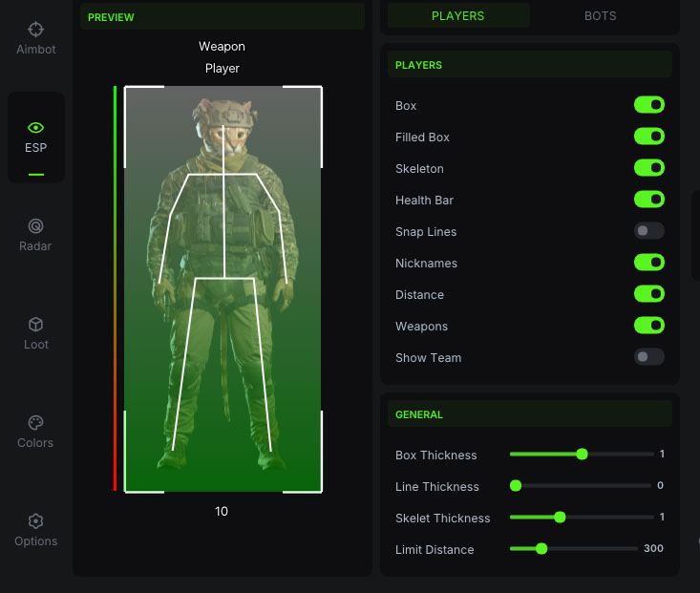Turn off the Health Bar toggle
The image size is (700, 593).
tap(648, 200)
